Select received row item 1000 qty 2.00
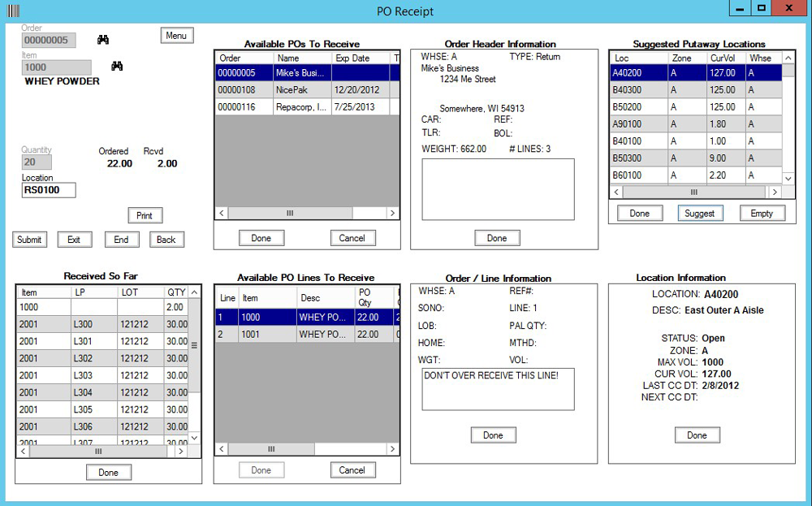The height and width of the screenshot is (506, 812). point(102,307)
